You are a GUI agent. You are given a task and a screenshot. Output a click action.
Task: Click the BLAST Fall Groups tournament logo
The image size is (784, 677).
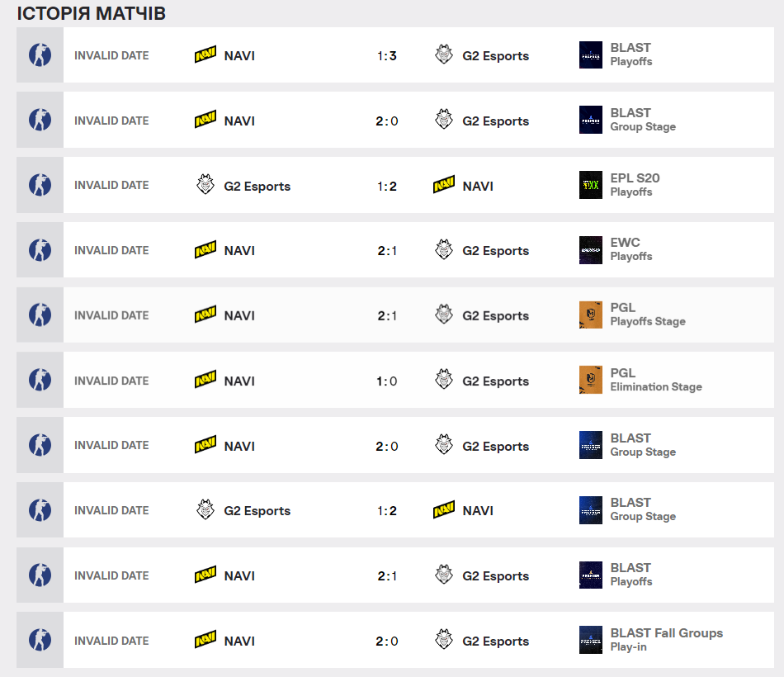591,640
